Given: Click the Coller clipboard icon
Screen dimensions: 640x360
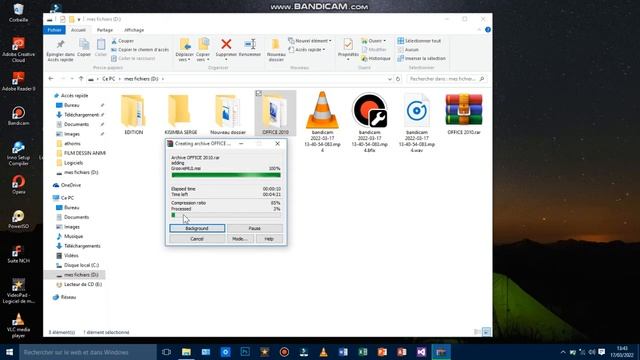Looking at the screenshot, I should 101,44.
